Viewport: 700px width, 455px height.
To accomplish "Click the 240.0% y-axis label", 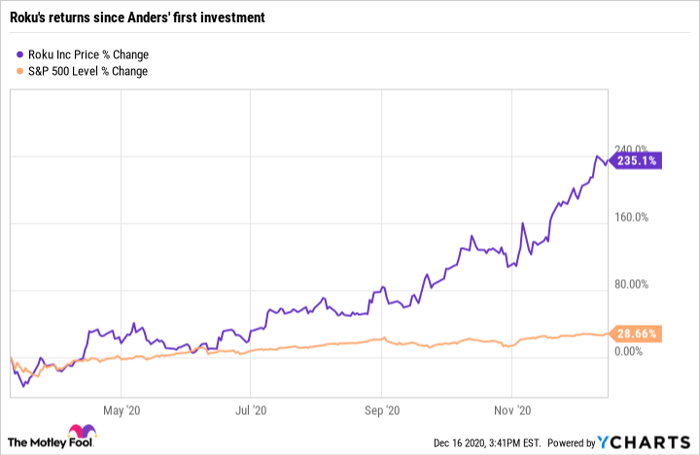I will coord(631,147).
